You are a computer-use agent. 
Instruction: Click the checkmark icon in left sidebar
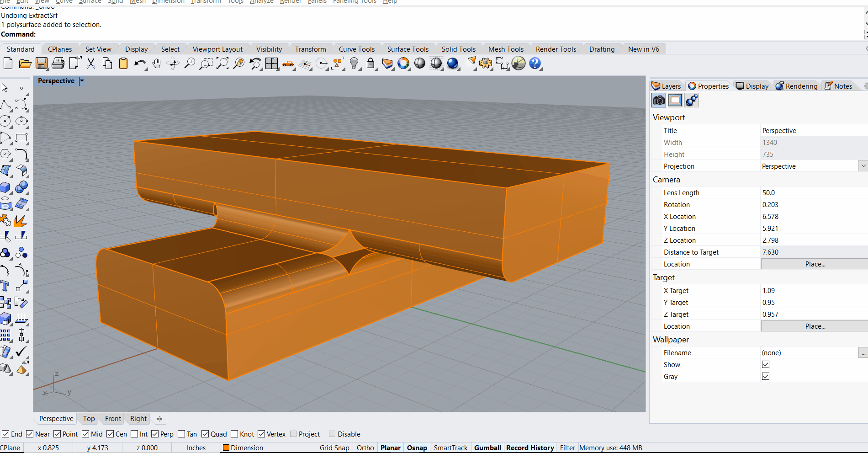tap(21, 352)
